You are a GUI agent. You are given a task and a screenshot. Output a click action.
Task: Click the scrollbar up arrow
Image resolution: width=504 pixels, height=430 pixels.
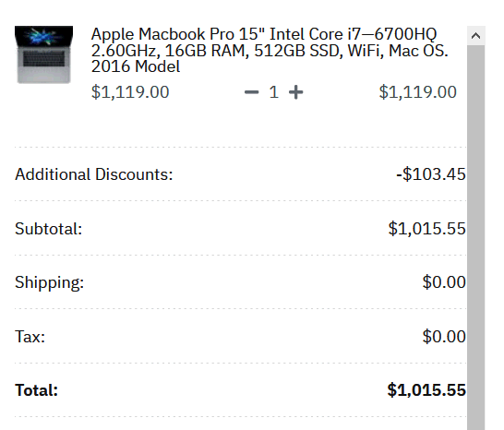click(x=476, y=35)
